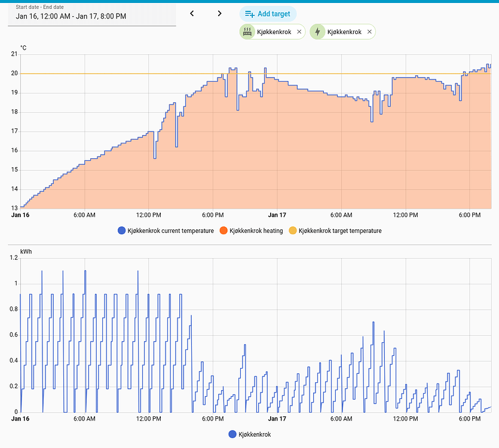The image size is (499, 448).
Task: Click the Jan 17 label on kWh chart
Action: 277,419
